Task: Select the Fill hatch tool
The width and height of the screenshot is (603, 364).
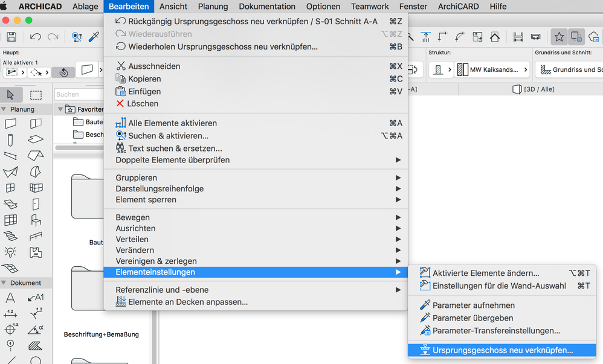Action: (36, 345)
